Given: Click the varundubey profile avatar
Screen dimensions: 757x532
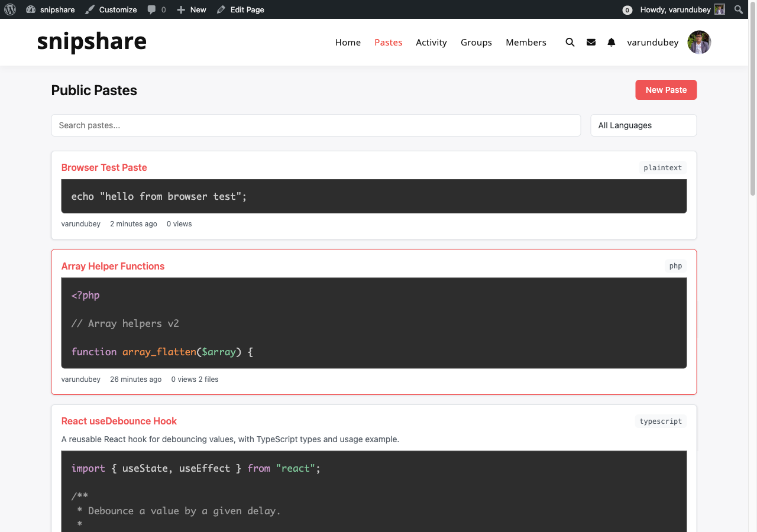Looking at the screenshot, I should (x=699, y=43).
